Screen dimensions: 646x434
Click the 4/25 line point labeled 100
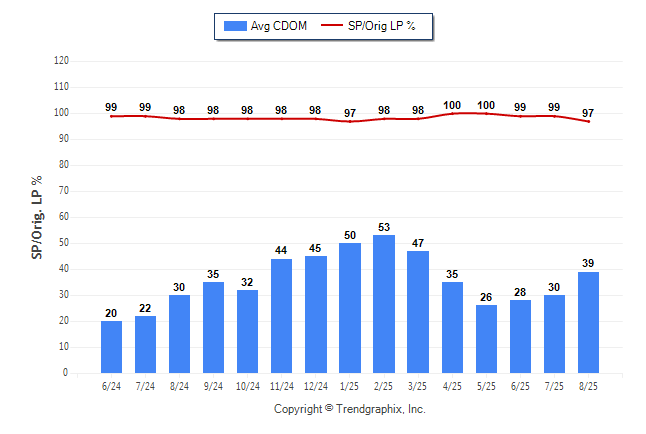[452, 113]
